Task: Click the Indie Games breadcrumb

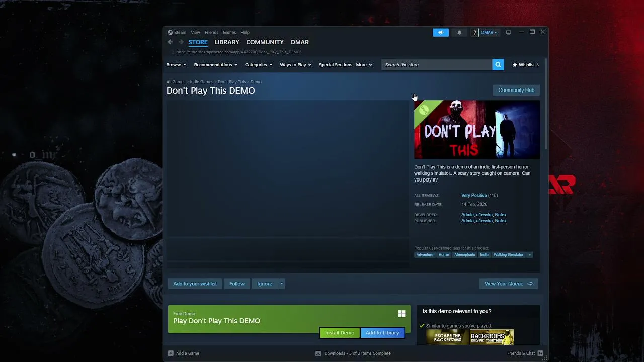Action: tap(202, 82)
